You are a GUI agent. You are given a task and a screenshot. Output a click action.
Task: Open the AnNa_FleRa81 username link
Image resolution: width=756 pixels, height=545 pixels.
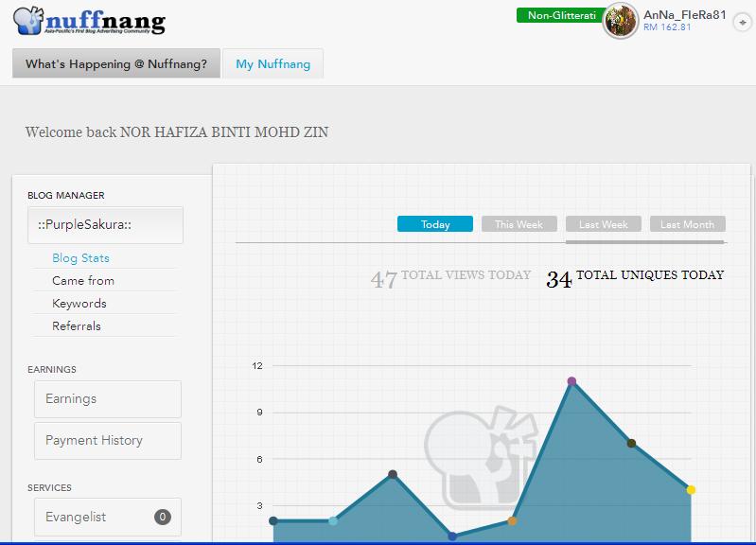click(x=684, y=15)
